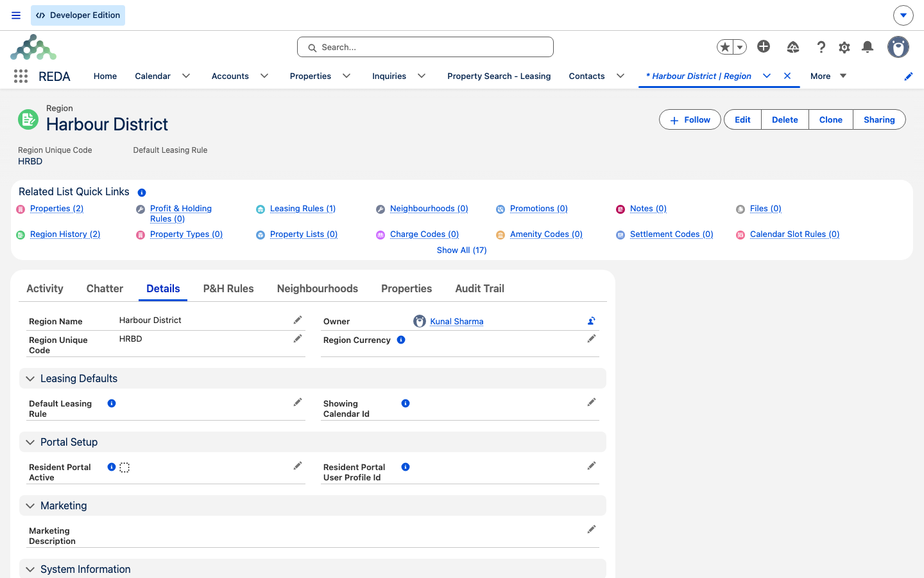Image resolution: width=924 pixels, height=578 pixels.
Task: Toggle the Resident Portal Active checkbox
Action: [x=124, y=468]
